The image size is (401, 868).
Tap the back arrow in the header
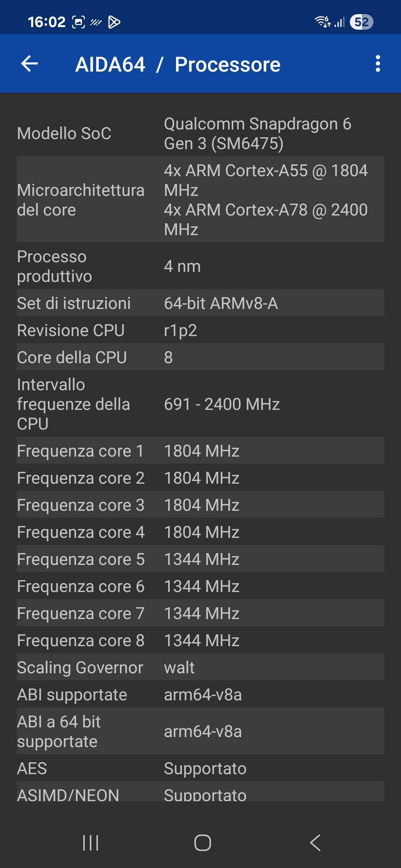coord(29,64)
